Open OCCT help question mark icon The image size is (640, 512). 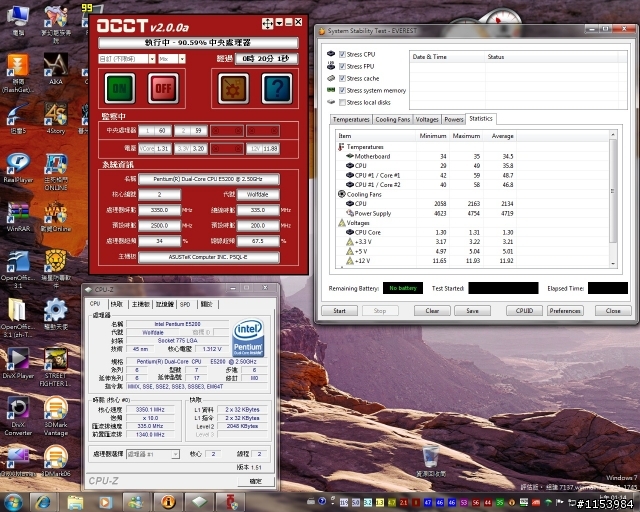pyautogui.click(x=277, y=88)
